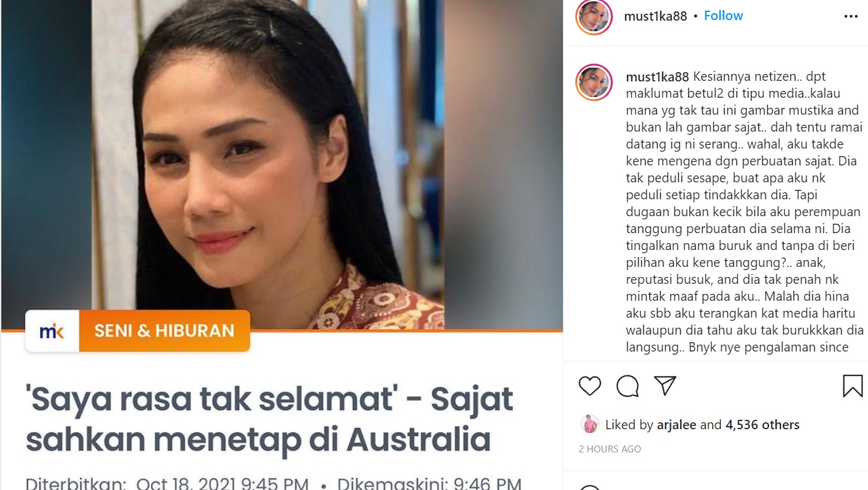Image resolution: width=868 pixels, height=490 pixels.
Task: Open the posted photo of woman
Action: (282, 165)
